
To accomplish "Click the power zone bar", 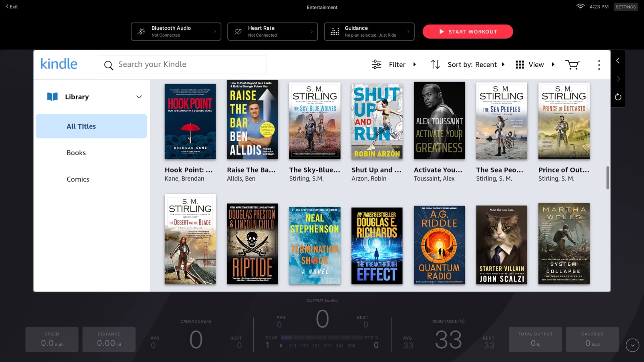I will (x=322, y=337).
